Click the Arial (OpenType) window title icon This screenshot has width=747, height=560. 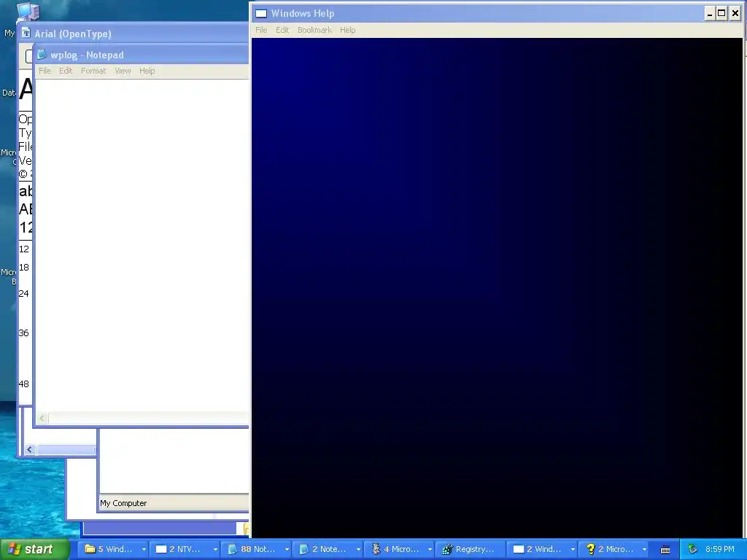(x=26, y=33)
